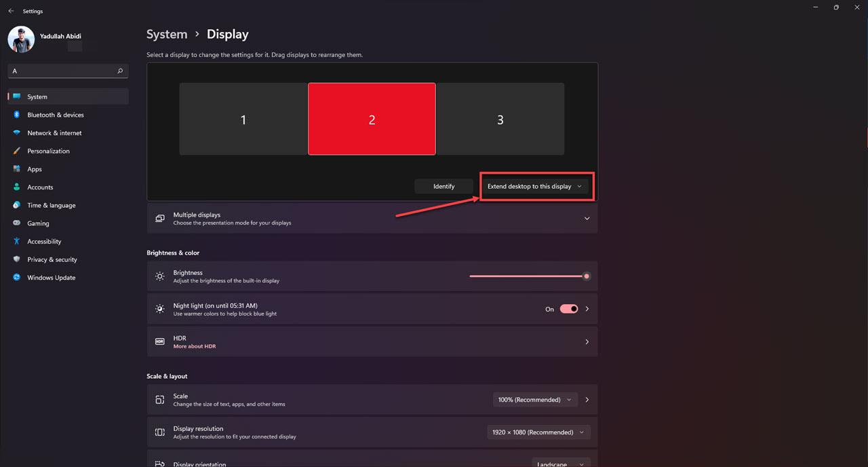Open the System settings category
The width and height of the screenshot is (868, 467).
tap(68, 96)
